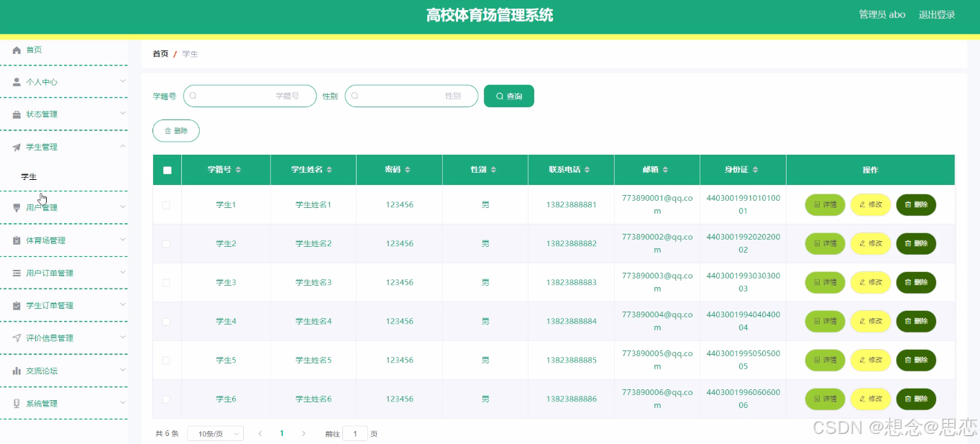This screenshot has height=444, width=980.
Task: Click the 删除 batch delete button above table
Action: click(176, 131)
